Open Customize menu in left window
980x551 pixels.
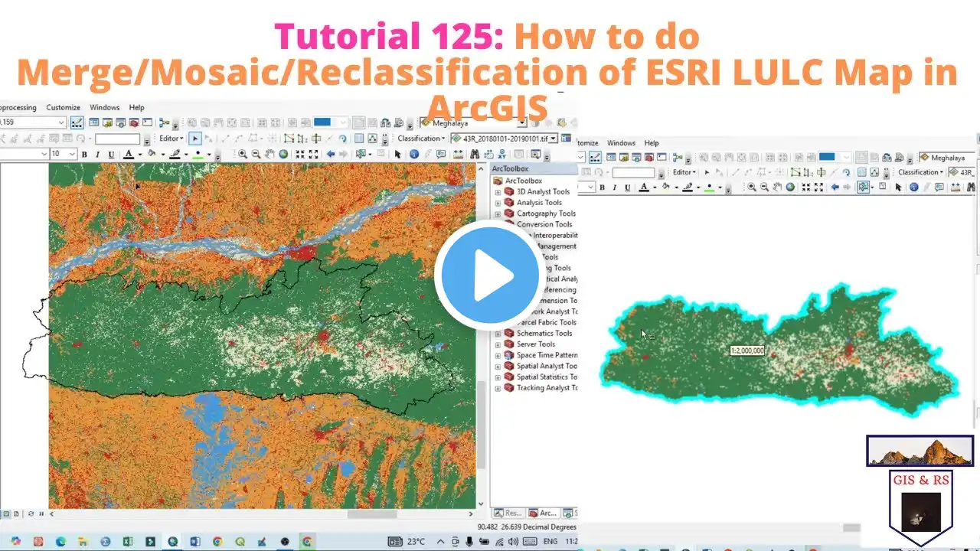pyautogui.click(x=63, y=107)
